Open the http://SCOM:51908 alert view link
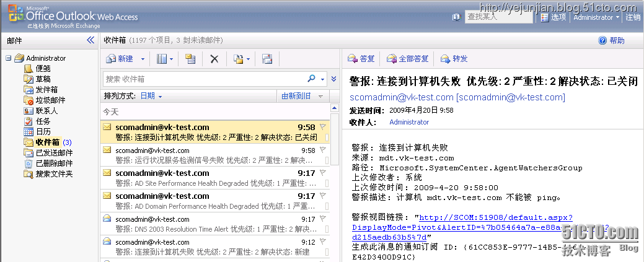Screen dimensions: 644x262 coord(480,227)
